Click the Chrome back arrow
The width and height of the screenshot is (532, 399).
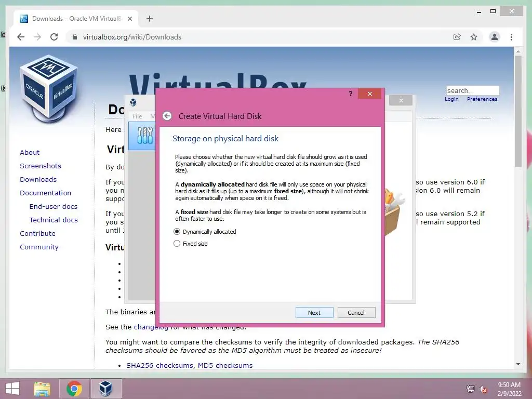tap(21, 37)
